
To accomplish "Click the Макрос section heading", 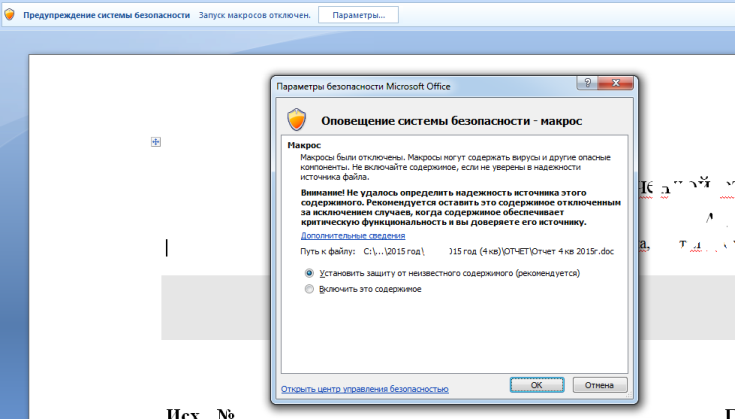I will [304, 145].
